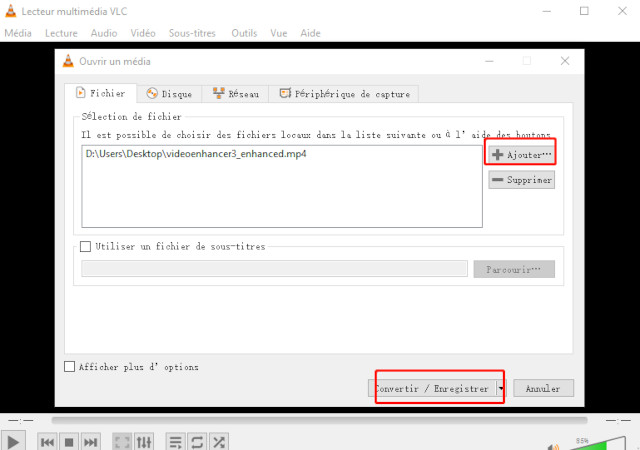
Task: Close the Lecteur multimédia VLC window
Action: point(622,11)
